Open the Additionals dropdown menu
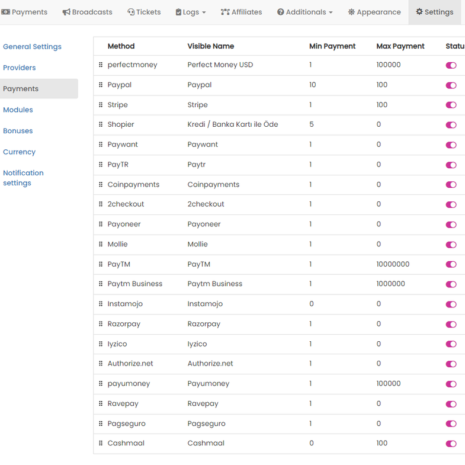The width and height of the screenshot is (465, 465). pyautogui.click(x=305, y=12)
